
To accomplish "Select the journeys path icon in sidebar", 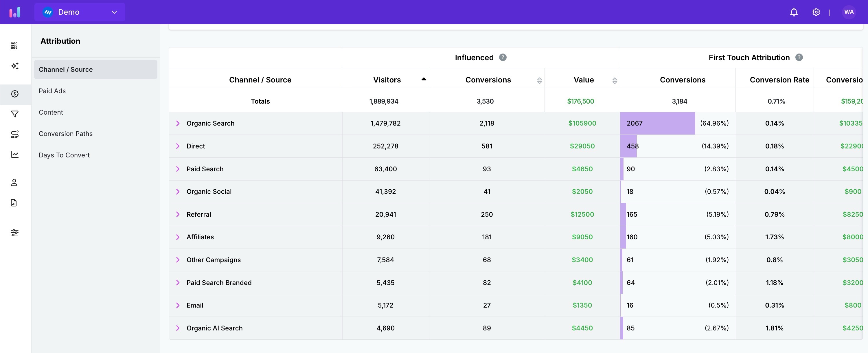I will coord(14,134).
